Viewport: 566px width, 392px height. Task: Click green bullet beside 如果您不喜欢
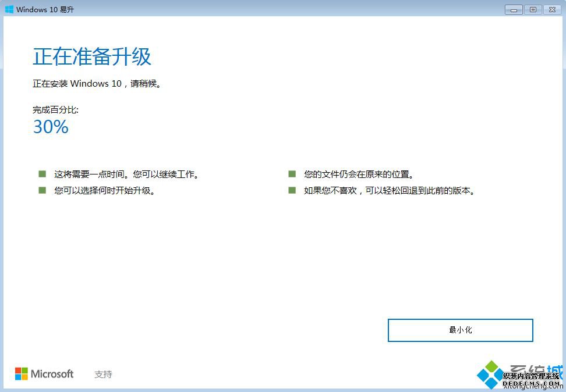(x=292, y=190)
